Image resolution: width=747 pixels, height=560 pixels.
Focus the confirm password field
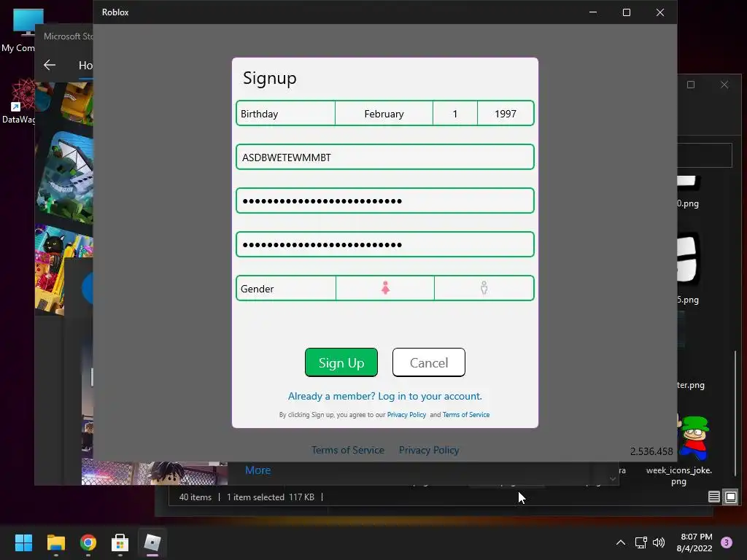385,245
